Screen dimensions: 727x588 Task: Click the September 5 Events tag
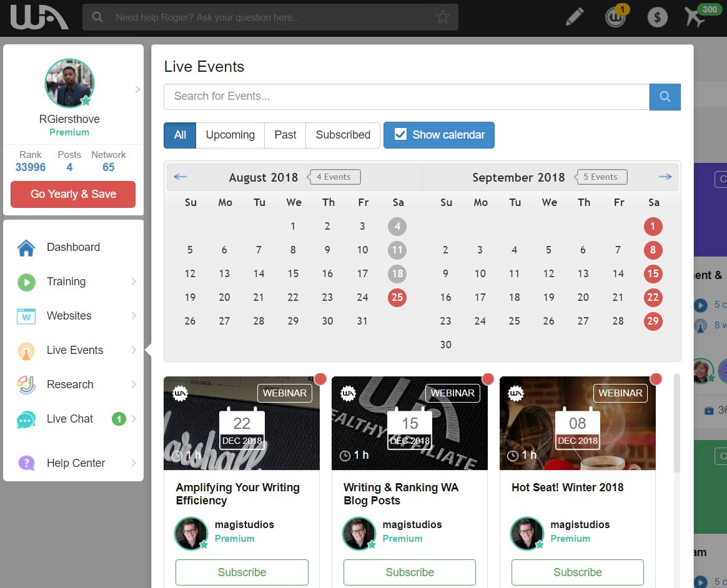601,177
